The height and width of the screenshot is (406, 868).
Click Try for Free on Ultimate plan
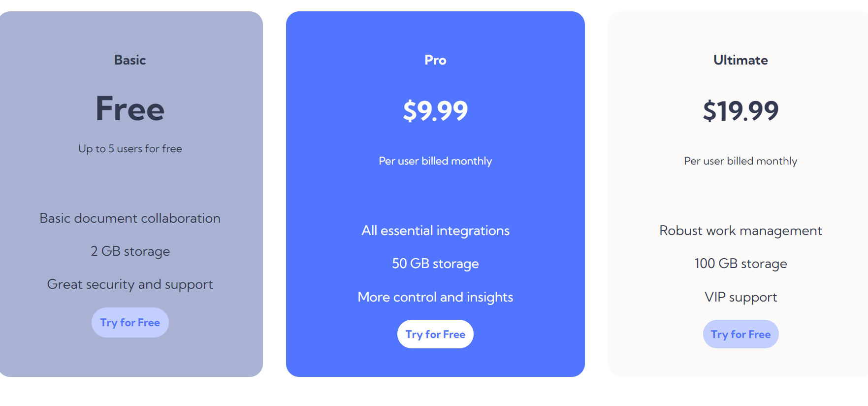[x=740, y=334]
